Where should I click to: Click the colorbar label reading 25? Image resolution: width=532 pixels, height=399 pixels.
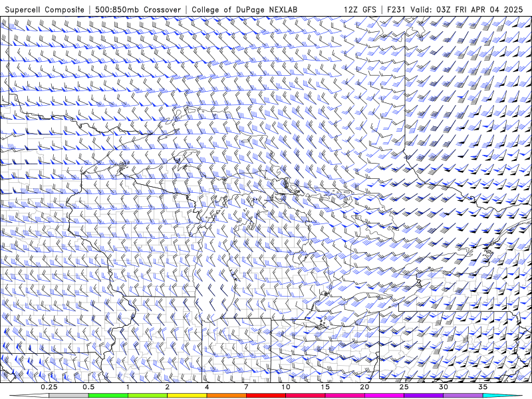click(404, 387)
